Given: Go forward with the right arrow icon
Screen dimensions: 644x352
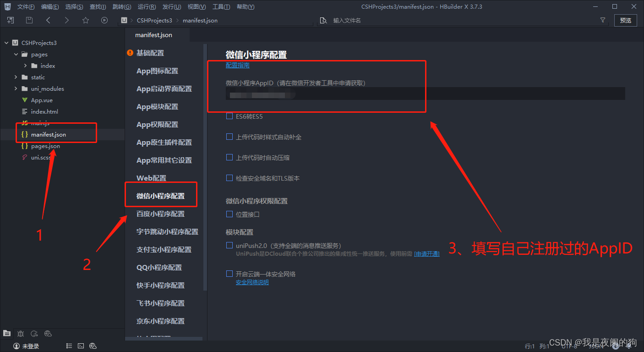Looking at the screenshot, I should (67, 20).
